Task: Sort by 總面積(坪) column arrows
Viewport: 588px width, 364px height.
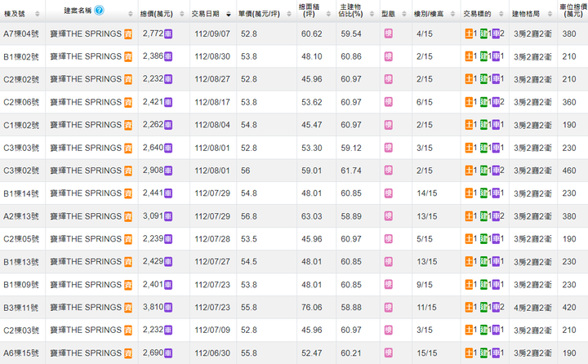Action: click(328, 14)
